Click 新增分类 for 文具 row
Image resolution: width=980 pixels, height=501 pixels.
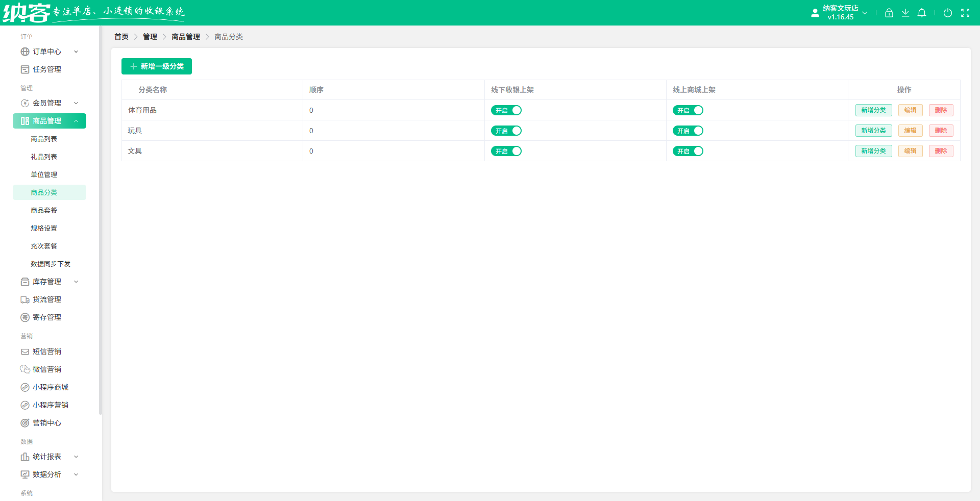coord(874,151)
